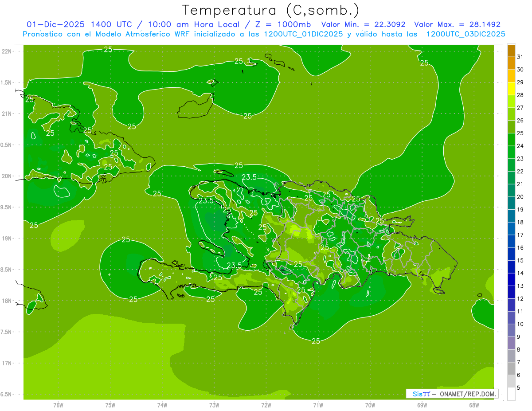Click the "75W" longitude label

tap(110, 405)
